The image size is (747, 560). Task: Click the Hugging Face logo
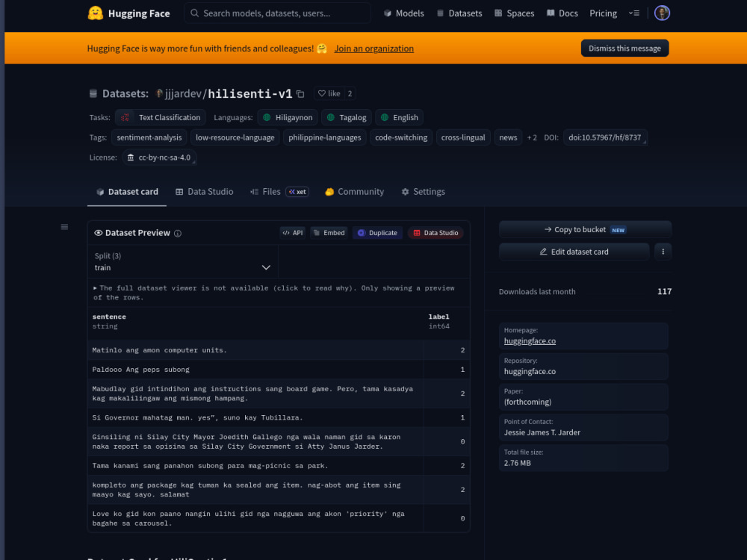(128, 13)
